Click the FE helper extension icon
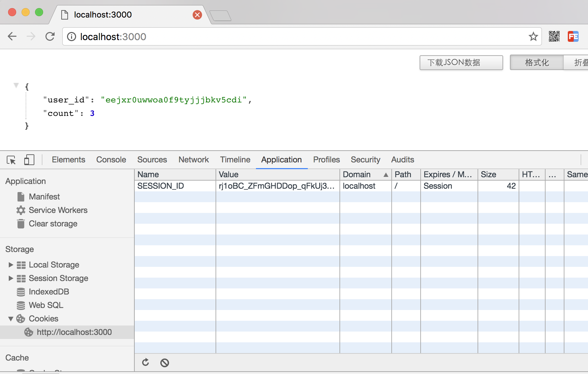588x374 pixels. (x=573, y=36)
